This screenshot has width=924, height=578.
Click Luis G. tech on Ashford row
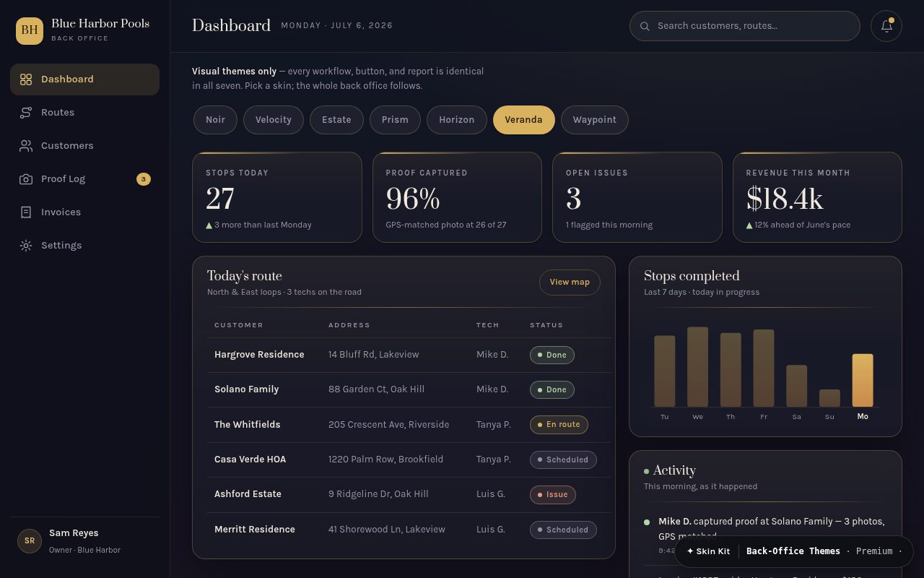pyautogui.click(x=491, y=494)
